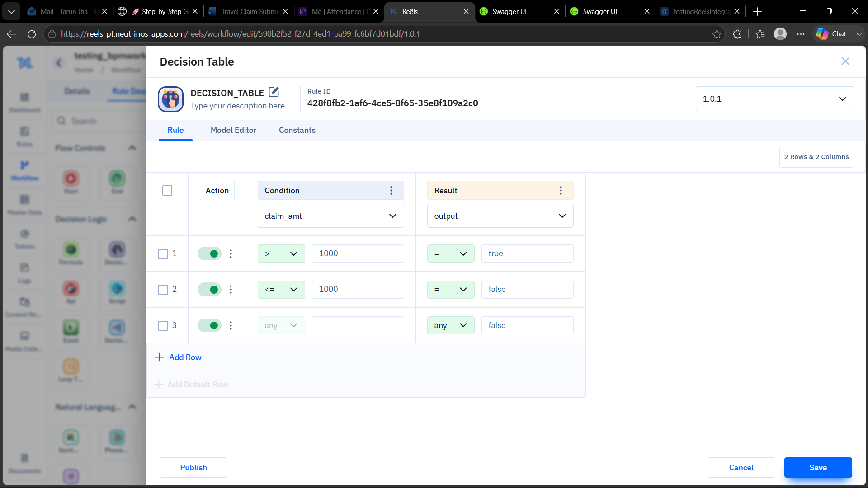868x488 pixels.
Task: Open Copilot Chat in browser
Action: tap(832, 34)
